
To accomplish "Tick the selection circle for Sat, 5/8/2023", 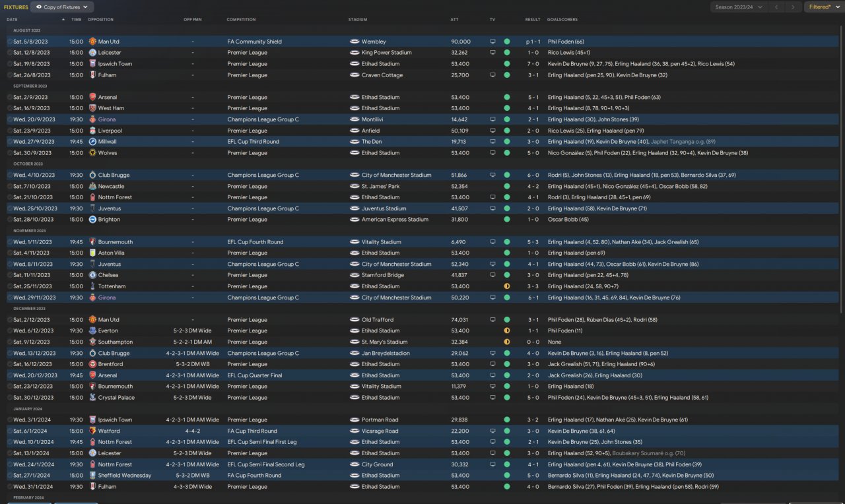I will pos(10,42).
